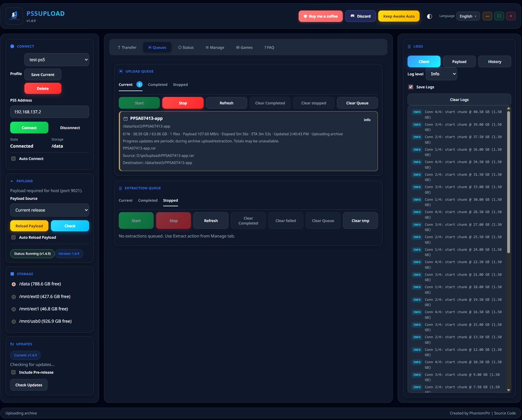Screen dimensions: 522x420
Task: Click the Version: 1.4.9 payload badge
Action: point(69,253)
